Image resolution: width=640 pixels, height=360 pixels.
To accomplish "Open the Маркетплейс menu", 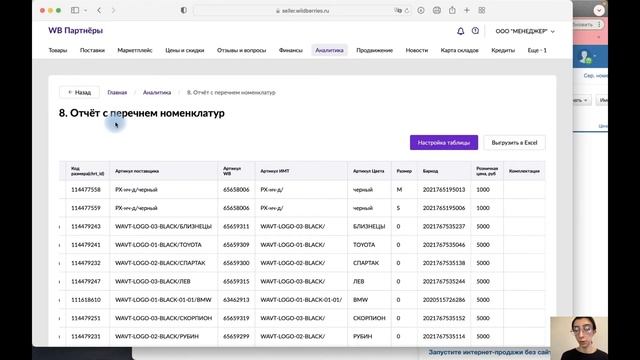I will [135, 50].
